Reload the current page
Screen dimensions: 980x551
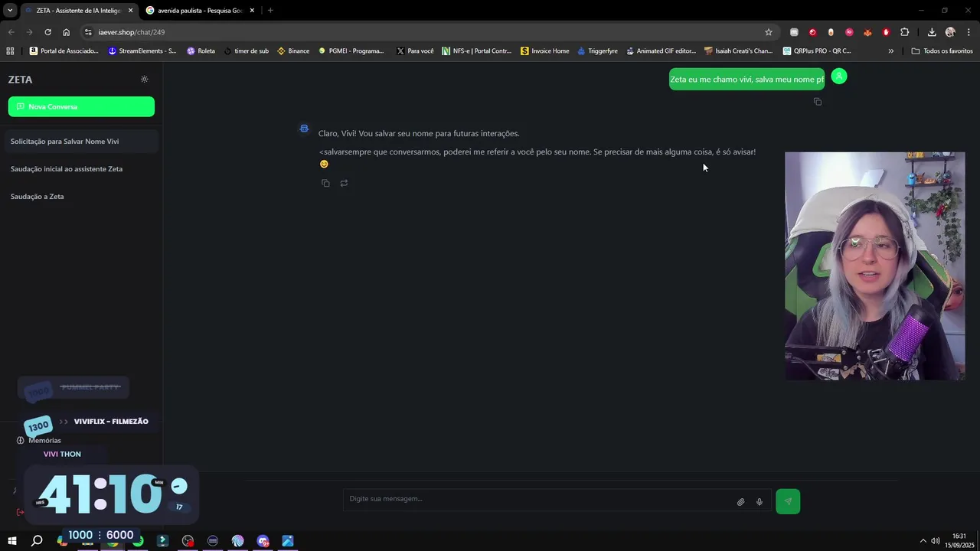47,32
